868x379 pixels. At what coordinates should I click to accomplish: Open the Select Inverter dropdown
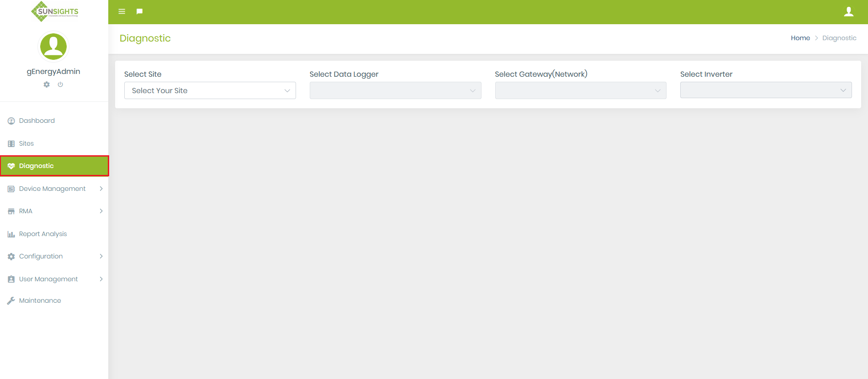766,90
